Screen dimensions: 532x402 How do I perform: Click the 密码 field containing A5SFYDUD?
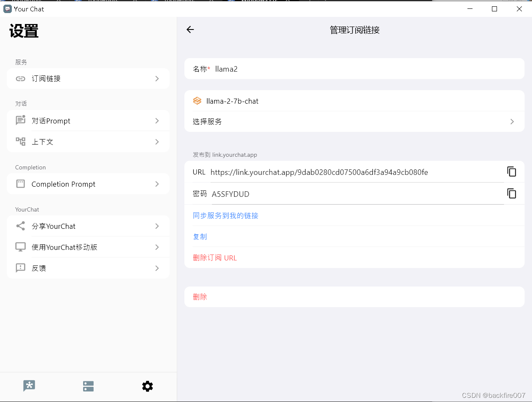tap(358, 194)
